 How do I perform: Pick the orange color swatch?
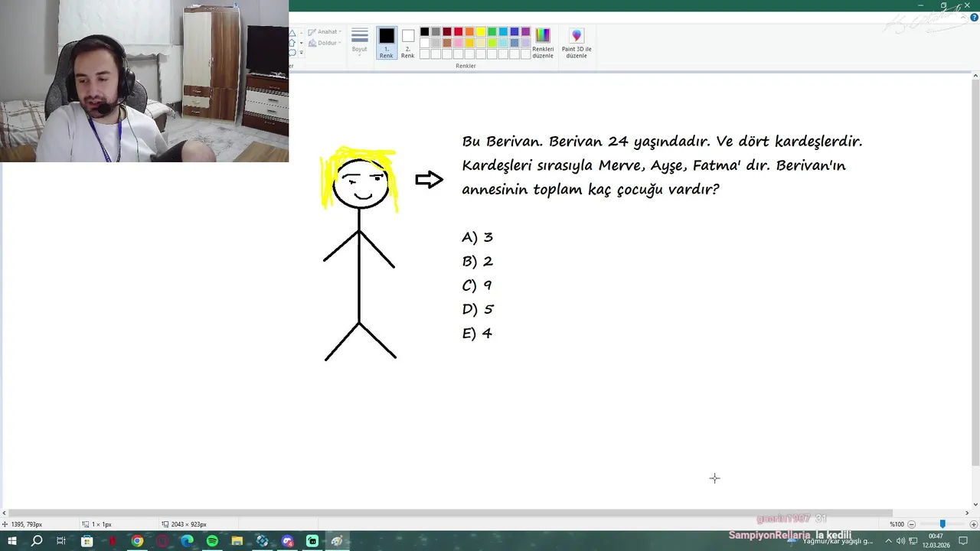pos(469,32)
